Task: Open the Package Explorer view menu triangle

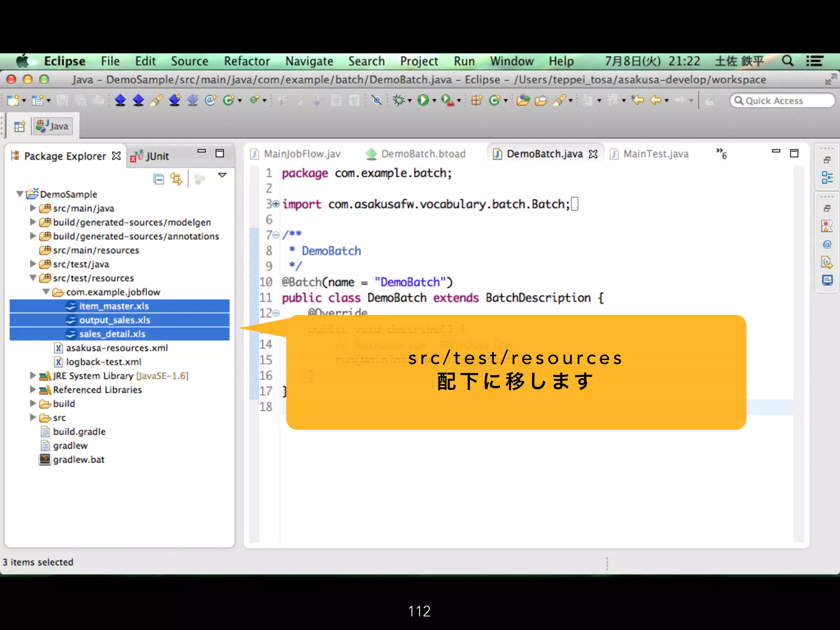Action: pos(222,175)
